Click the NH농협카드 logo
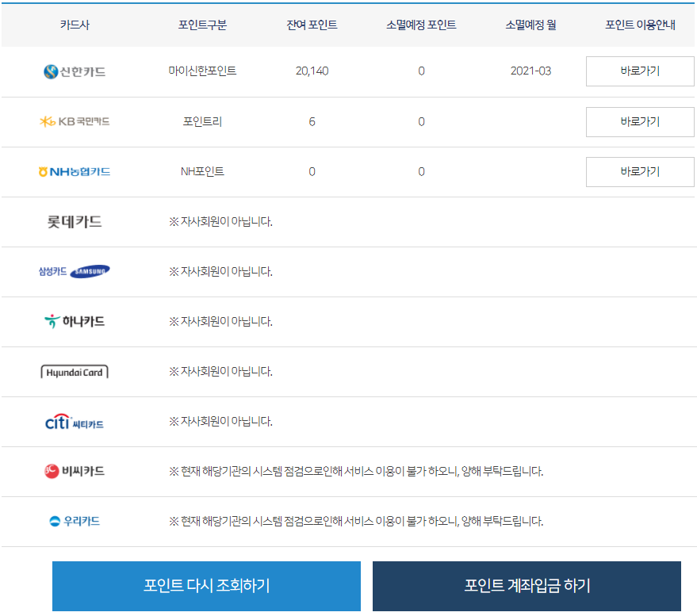The width and height of the screenshot is (697, 616). click(75, 171)
